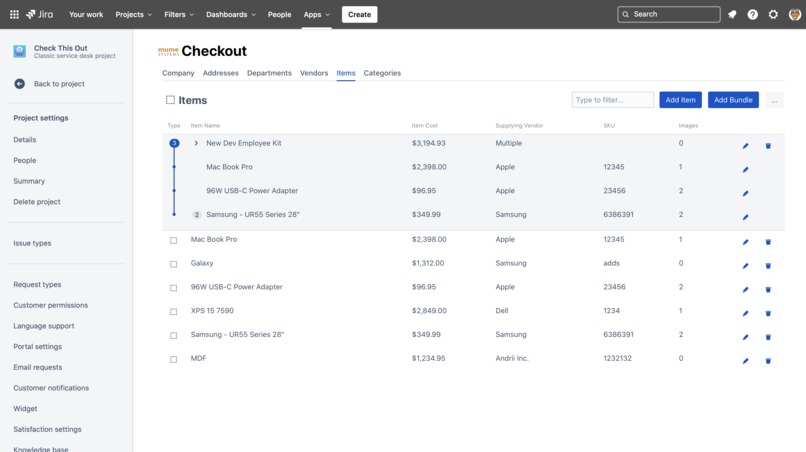
Task: Delete the Galaxy item
Action: click(768, 266)
